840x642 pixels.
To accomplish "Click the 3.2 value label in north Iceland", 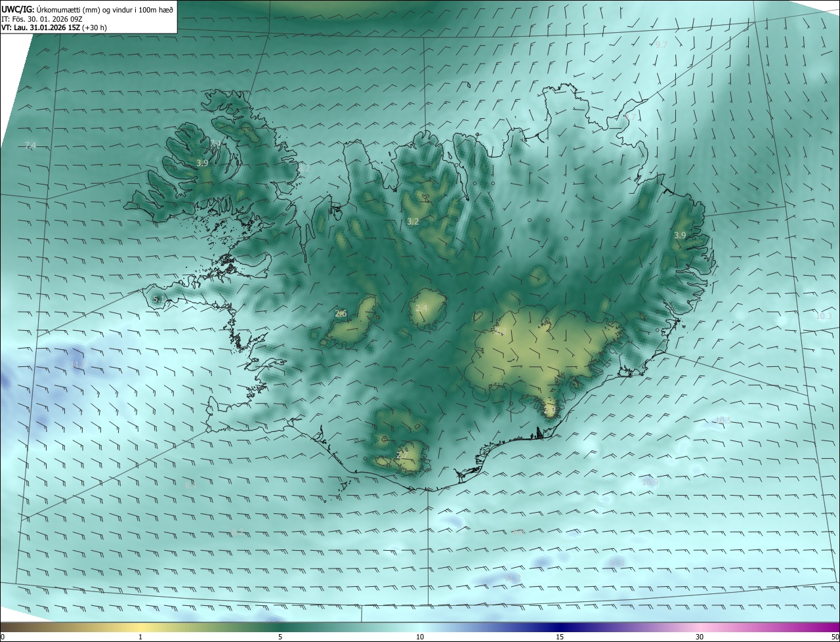I will point(413,222).
